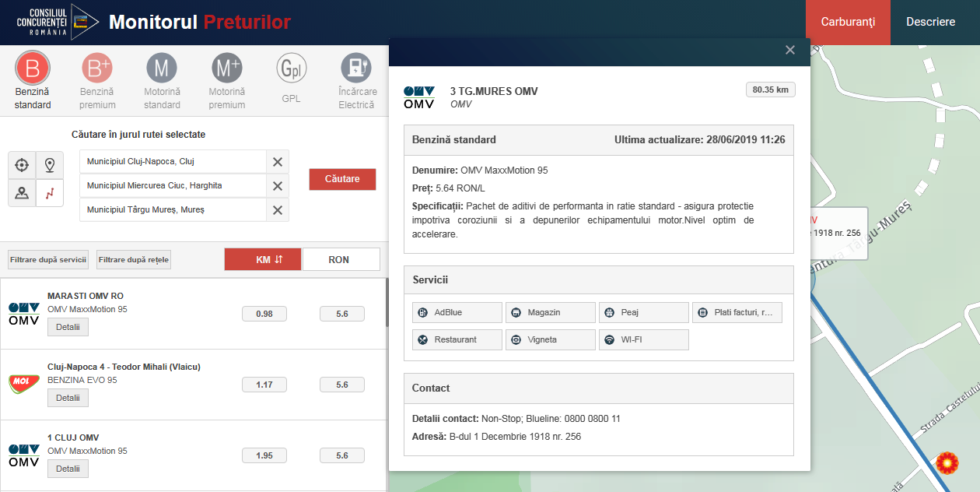Click the WI-FI service item
980x492 pixels.
644,339
